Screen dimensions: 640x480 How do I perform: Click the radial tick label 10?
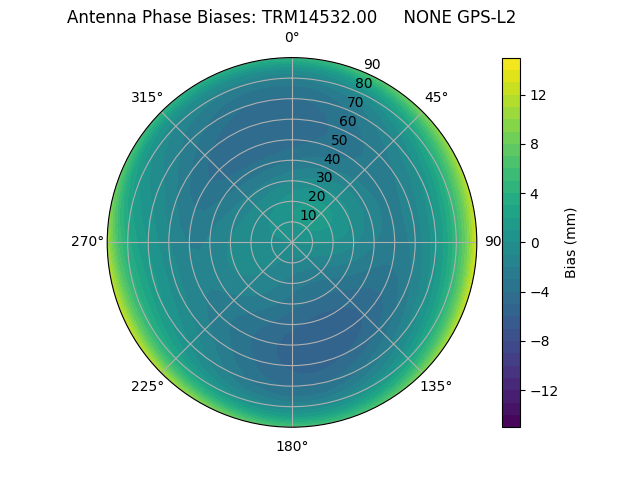coord(308,215)
